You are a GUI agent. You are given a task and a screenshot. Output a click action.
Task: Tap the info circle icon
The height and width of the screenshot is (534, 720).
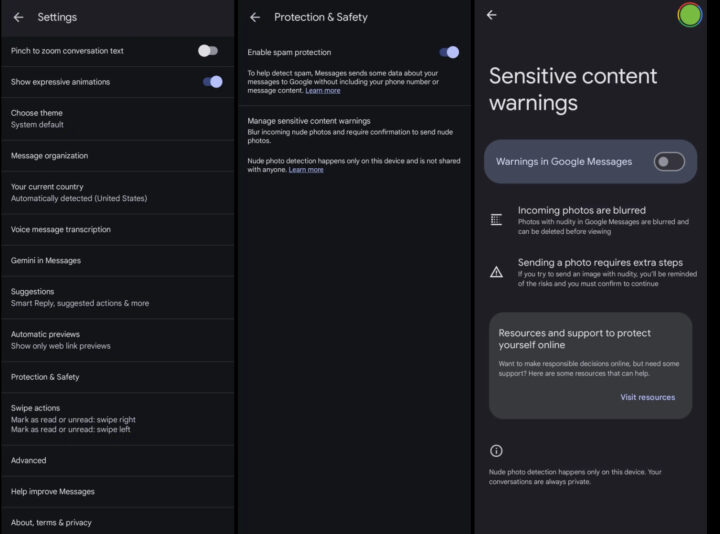(x=497, y=451)
